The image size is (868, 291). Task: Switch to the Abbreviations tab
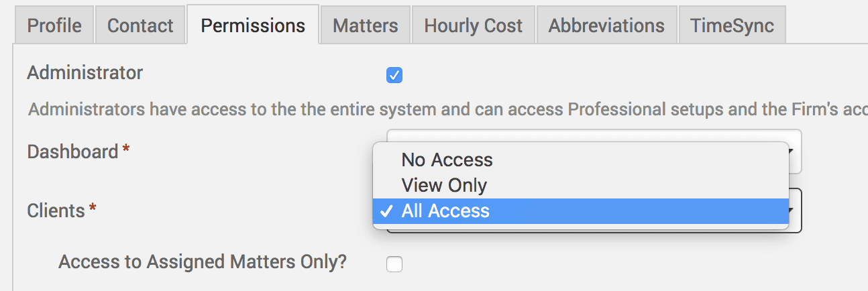click(x=606, y=26)
